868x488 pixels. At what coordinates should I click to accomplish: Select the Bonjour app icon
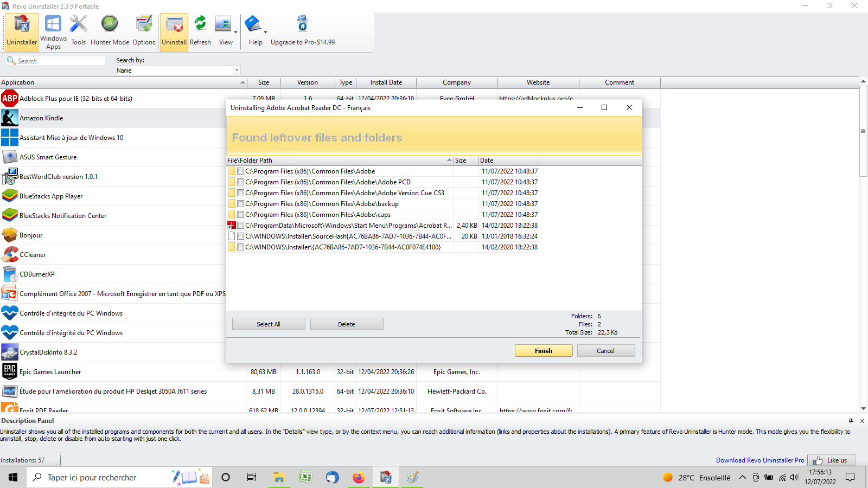10,235
